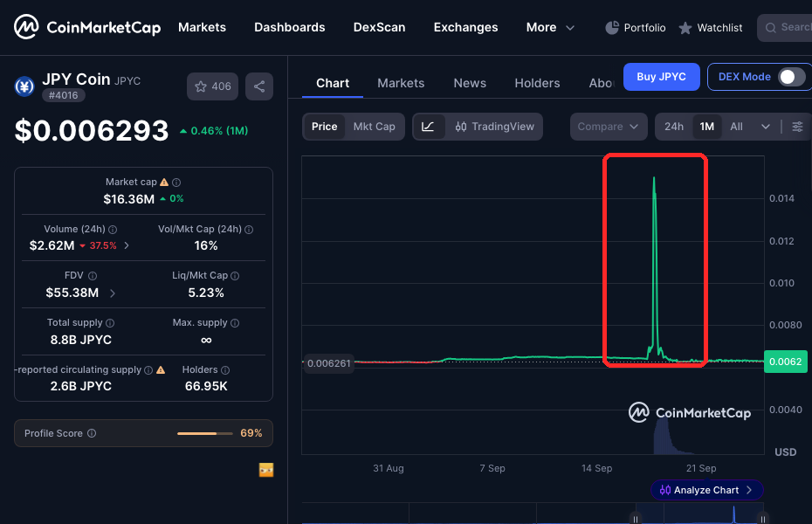Add JPY Coin to watchlist star 406
This screenshot has width=812, height=524.
[x=212, y=86]
